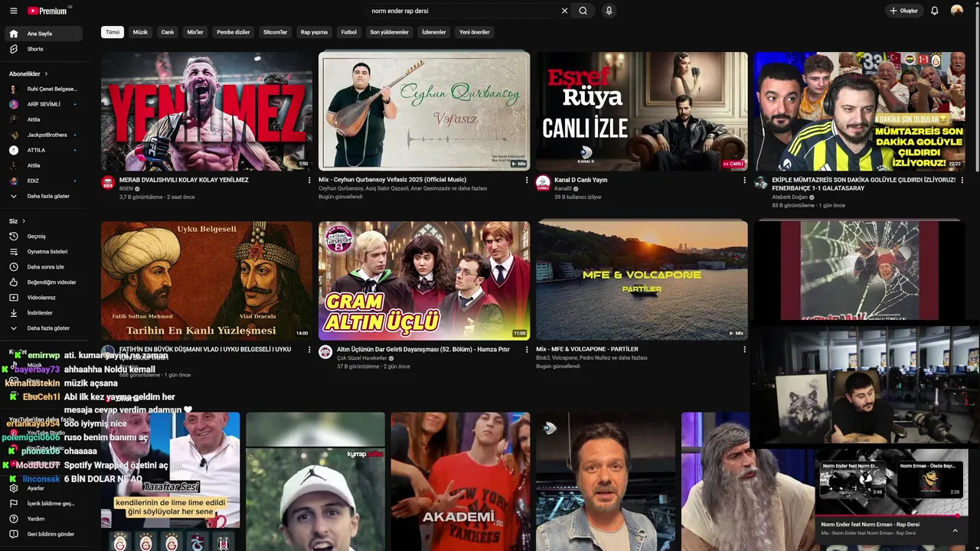
Task: Open Çok Güzel Hareketler channel link
Action: tap(361, 358)
